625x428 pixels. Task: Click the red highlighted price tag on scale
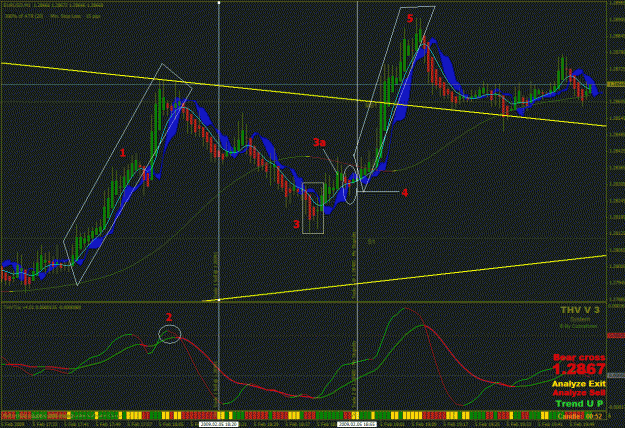pos(616,336)
